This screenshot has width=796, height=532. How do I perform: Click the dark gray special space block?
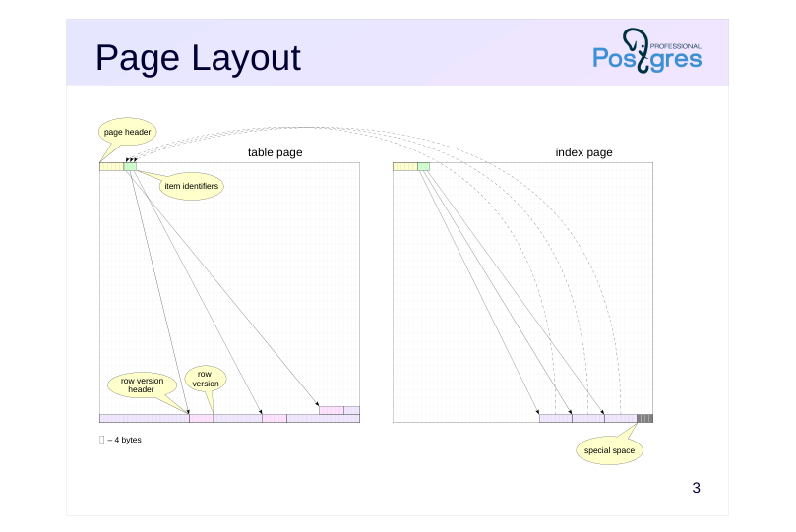point(644,418)
